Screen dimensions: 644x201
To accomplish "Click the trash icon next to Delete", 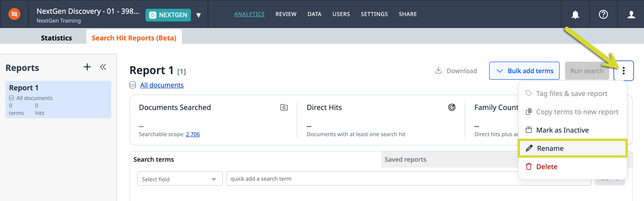I will click(x=528, y=166).
